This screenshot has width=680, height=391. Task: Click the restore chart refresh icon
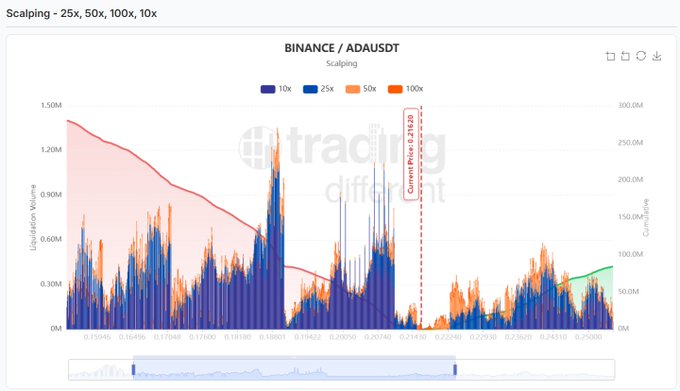[641, 56]
